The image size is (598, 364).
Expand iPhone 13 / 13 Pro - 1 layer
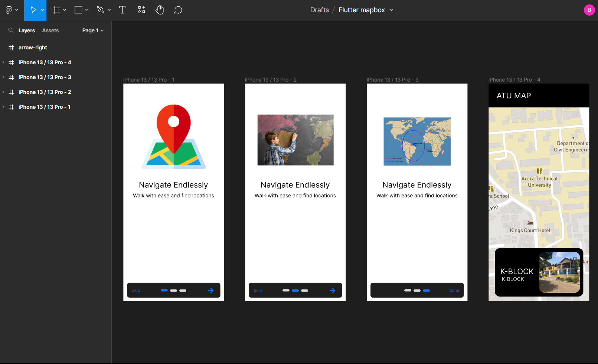tap(3, 107)
